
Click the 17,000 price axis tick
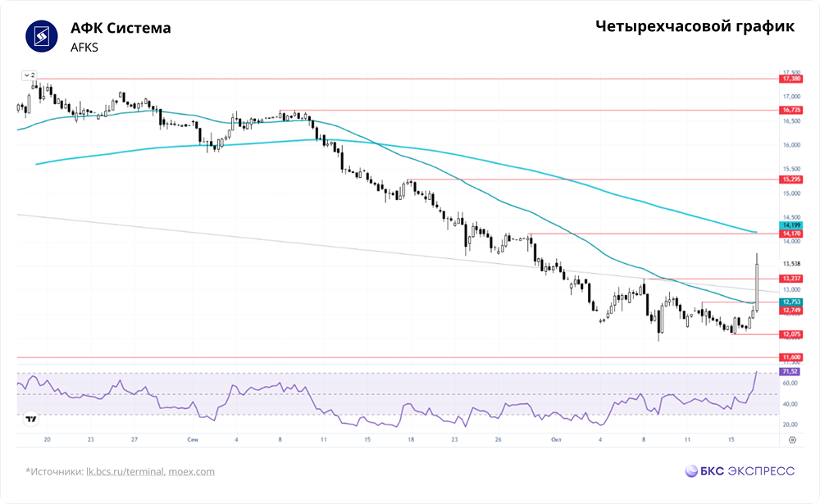[791, 97]
